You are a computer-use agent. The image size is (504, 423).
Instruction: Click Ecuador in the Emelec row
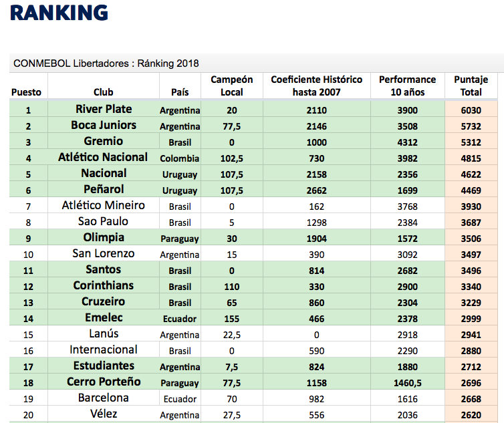180,319
